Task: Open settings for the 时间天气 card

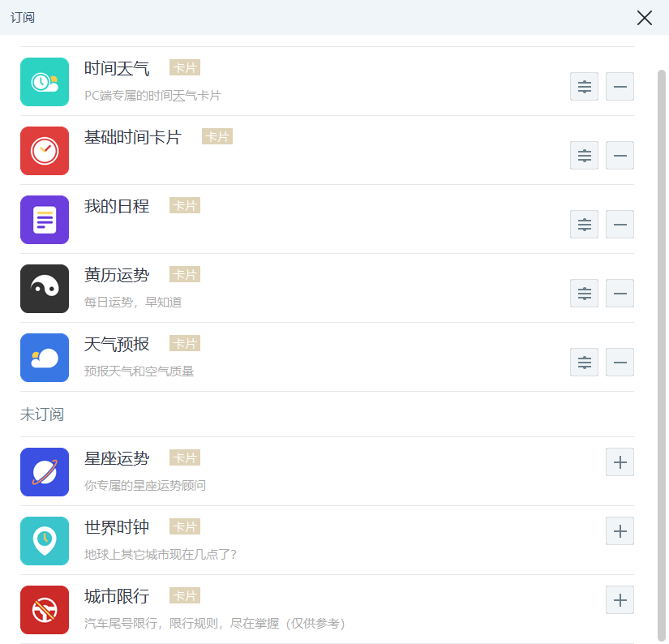Action: pos(584,86)
